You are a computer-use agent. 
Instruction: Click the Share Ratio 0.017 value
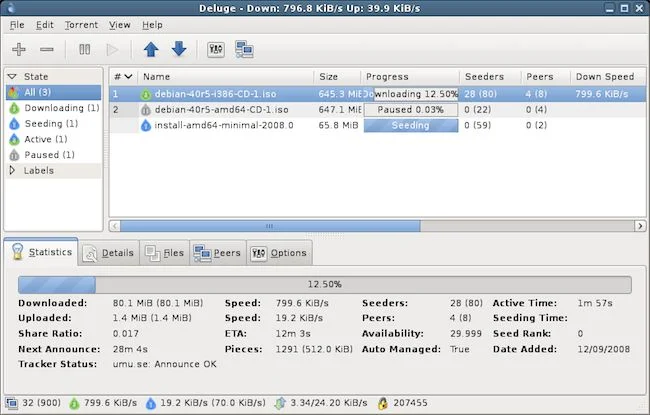pyautogui.click(x=126, y=333)
